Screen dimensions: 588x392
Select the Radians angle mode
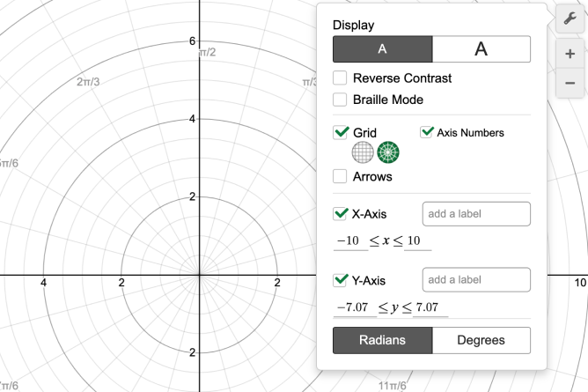tap(382, 340)
